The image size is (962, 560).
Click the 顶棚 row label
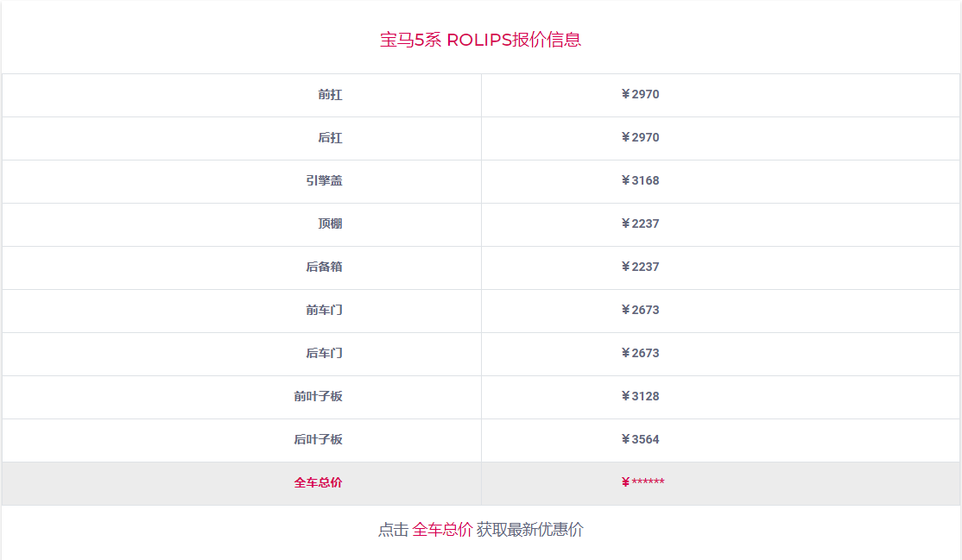click(330, 224)
